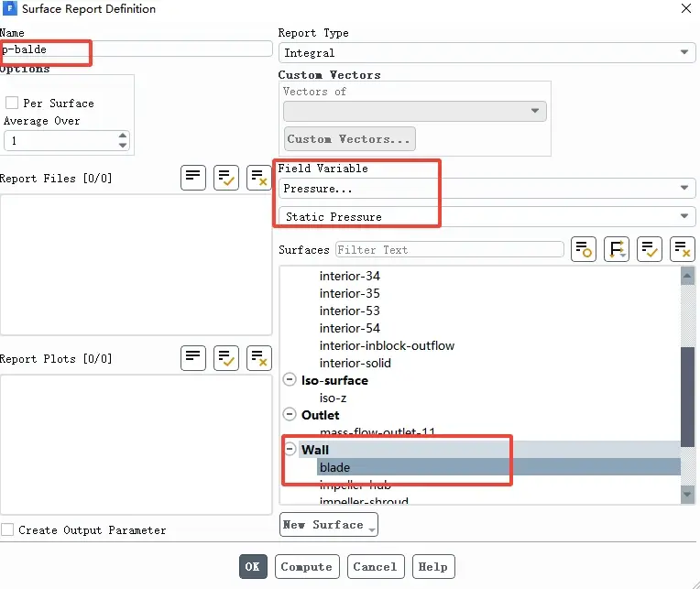
Task: Click the Name field containing p-balde
Action: pyautogui.click(x=136, y=49)
